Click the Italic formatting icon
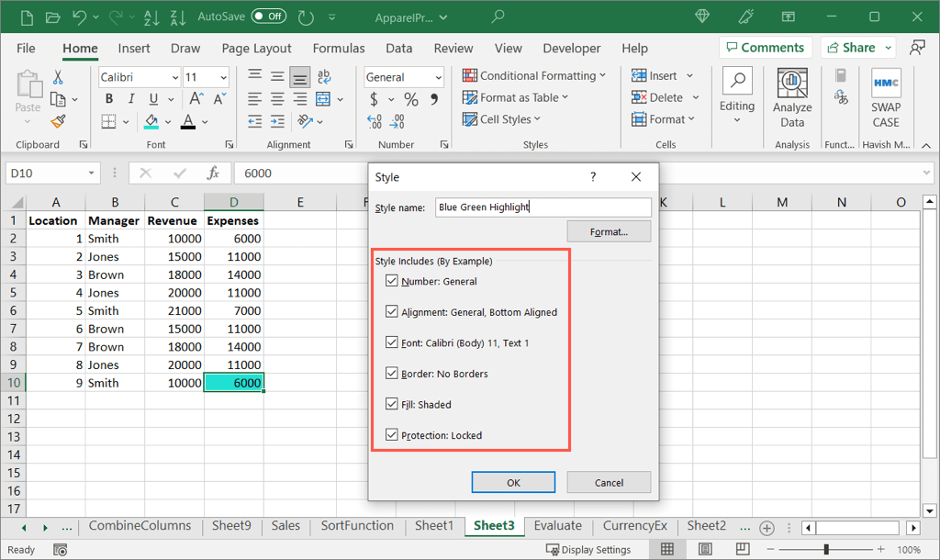The width and height of the screenshot is (940, 560). tap(130, 99)
